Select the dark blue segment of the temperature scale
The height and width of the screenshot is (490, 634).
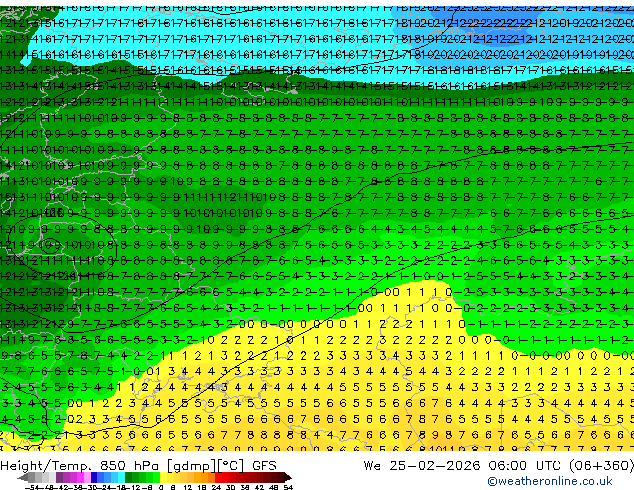tap(94, 477)
